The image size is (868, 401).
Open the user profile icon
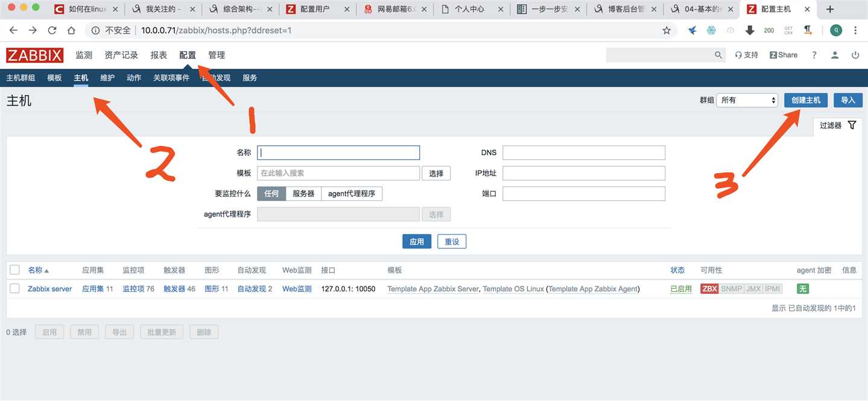[835, 55]
